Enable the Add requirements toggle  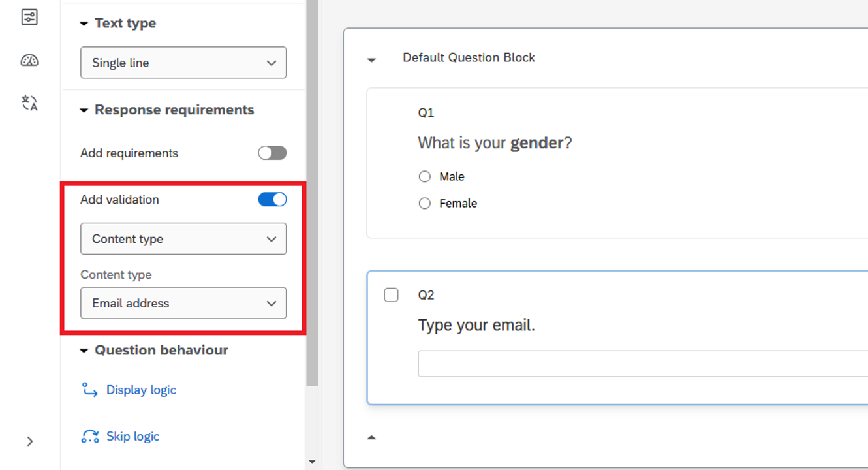(272, 153)
